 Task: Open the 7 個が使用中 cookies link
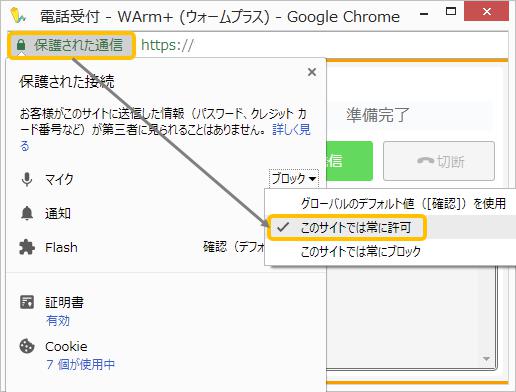[80, 364]
